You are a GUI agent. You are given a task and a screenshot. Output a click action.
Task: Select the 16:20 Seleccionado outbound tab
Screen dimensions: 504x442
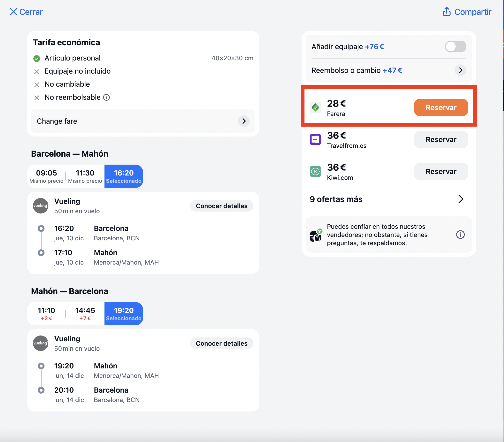pyautogui.click(x=124, y=176)
